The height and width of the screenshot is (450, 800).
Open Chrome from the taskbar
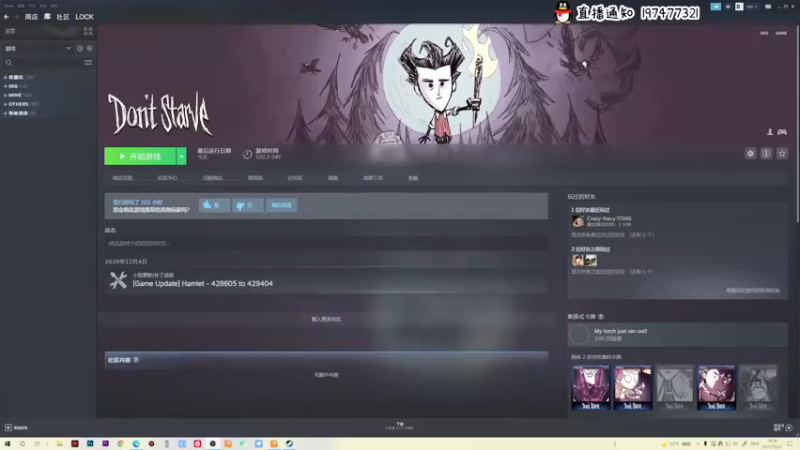[120, 444]
